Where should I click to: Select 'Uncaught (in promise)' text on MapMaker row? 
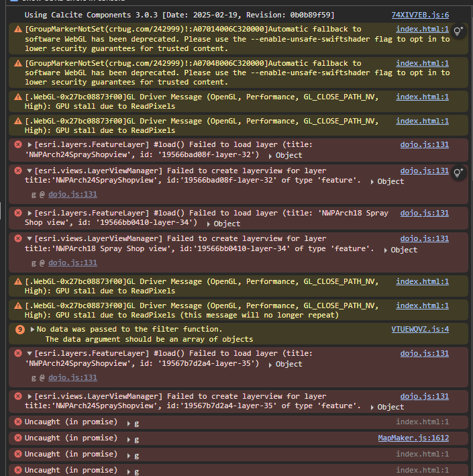point(71,438)
